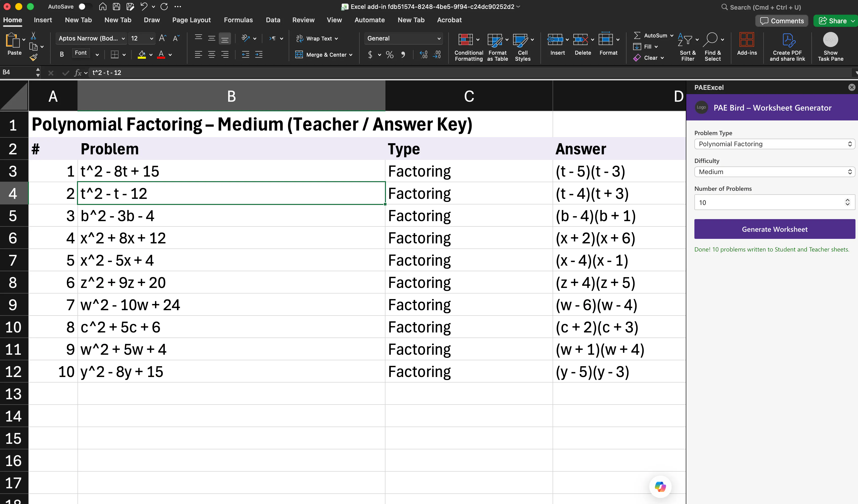Viewport: 858px width, 504px height.
Task: Open the Clear dropdown
Action: (x=649, y=58)
